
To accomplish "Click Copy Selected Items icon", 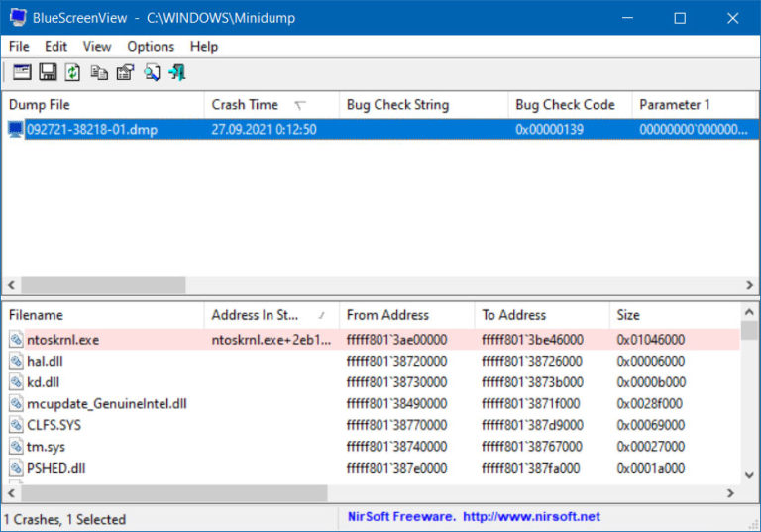I will [x=99, y=72].
